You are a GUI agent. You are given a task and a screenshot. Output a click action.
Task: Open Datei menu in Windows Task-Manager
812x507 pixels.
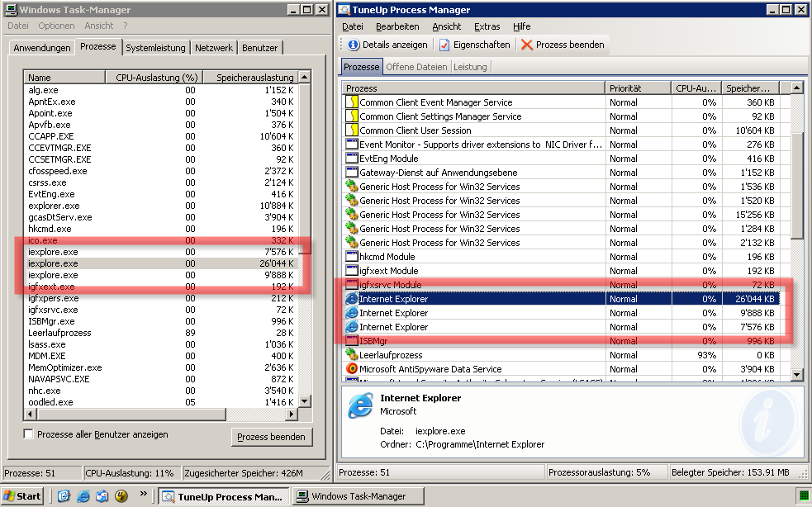point(17,26)
